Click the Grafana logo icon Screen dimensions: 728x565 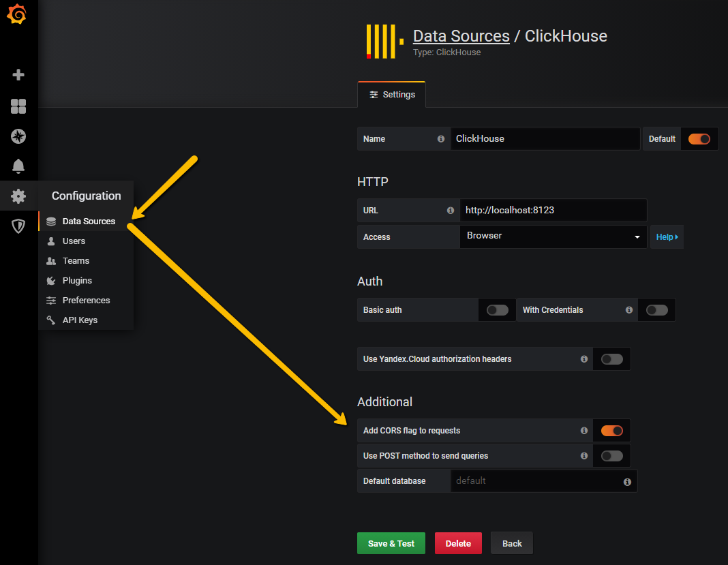[17, 14]
